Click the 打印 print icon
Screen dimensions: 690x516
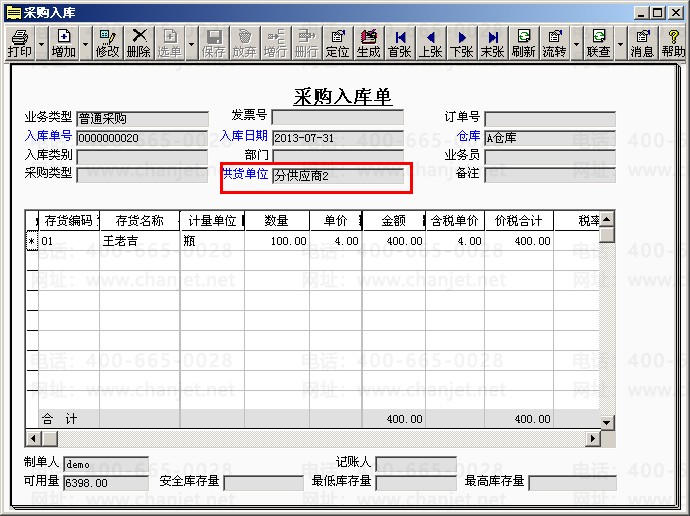(20, 43)
